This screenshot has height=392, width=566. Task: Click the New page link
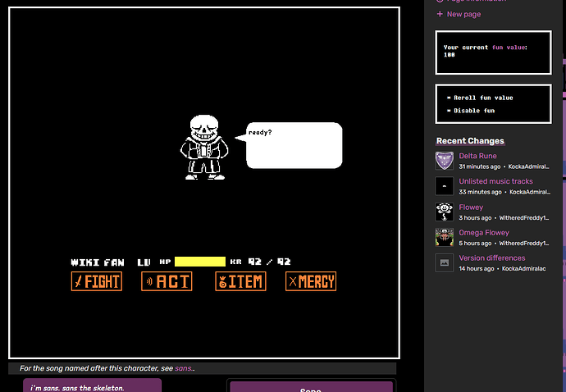pos(463,14)
